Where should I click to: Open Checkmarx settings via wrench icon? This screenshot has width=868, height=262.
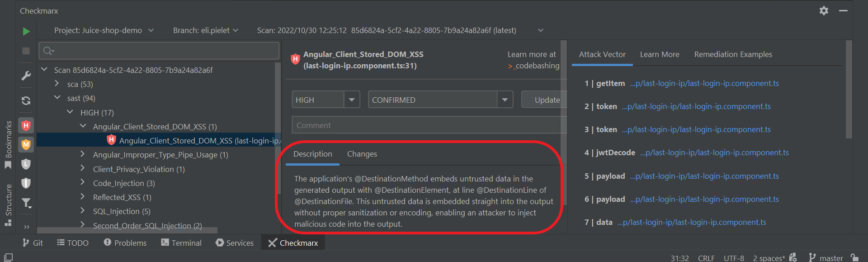26,76
